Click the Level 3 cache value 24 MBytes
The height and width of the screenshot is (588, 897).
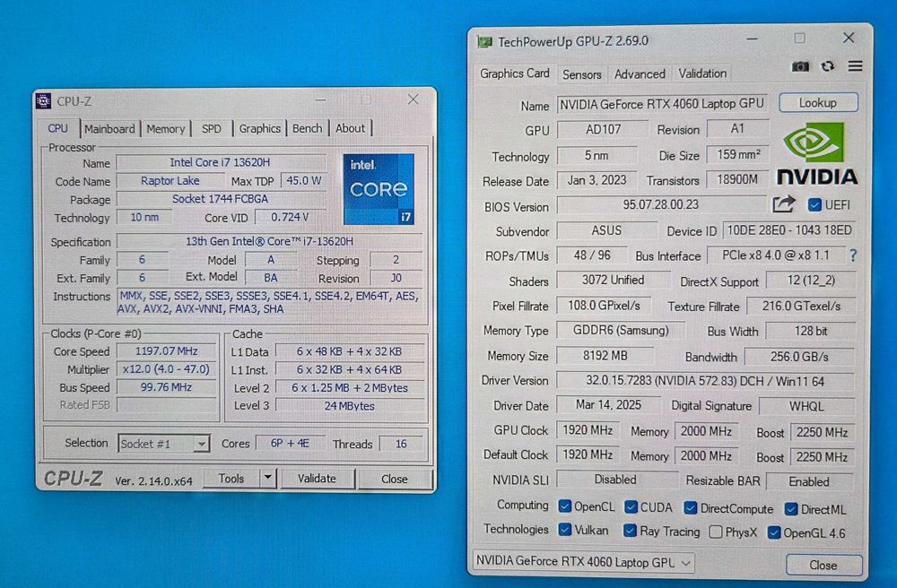(350, 406)
